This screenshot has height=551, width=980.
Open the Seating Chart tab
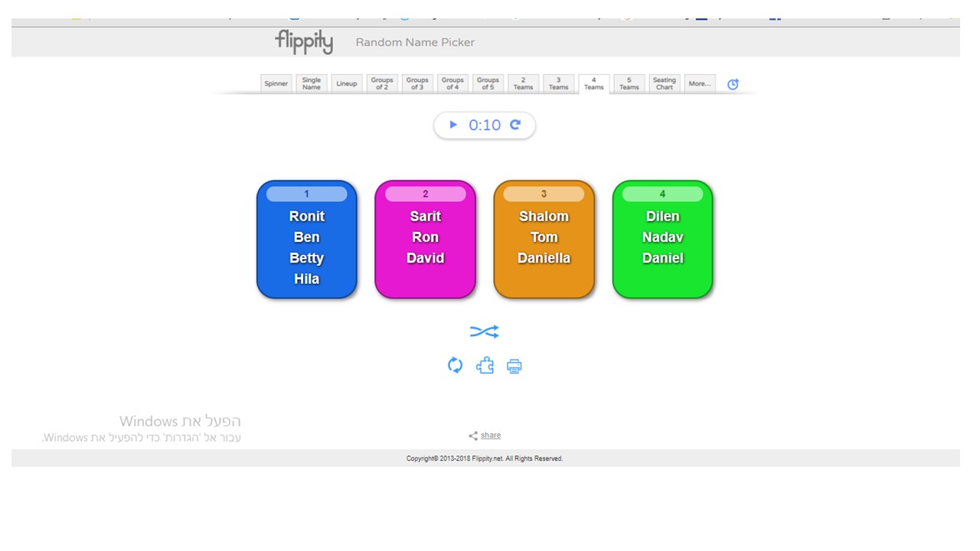(664, 83)
